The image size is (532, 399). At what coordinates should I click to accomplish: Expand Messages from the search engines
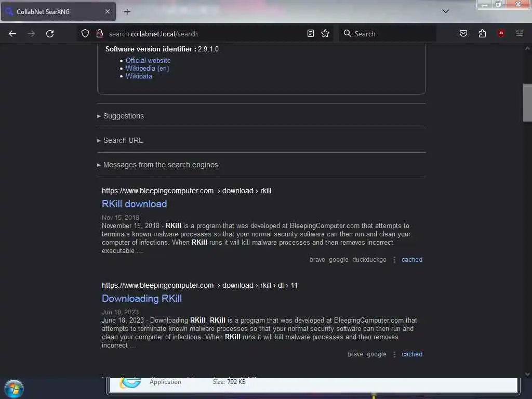click(x=161, y=165)
